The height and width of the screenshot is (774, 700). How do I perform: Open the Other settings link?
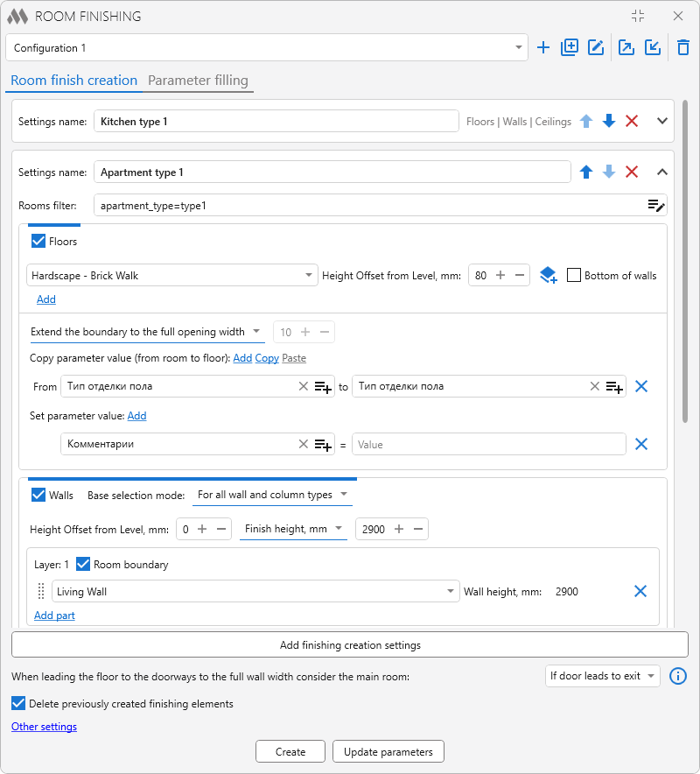44,727
